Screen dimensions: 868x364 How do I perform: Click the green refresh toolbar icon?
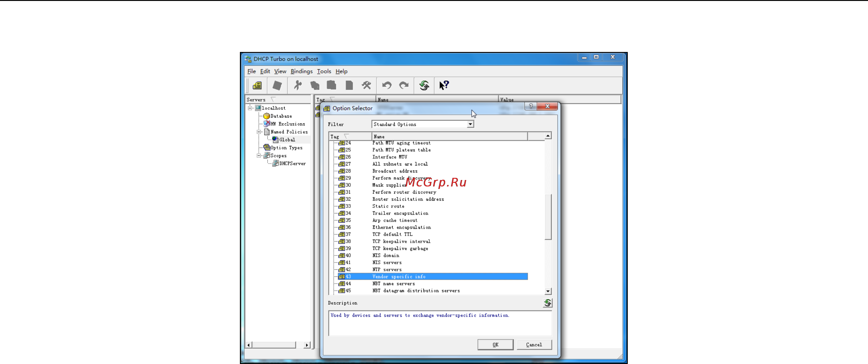424,86
